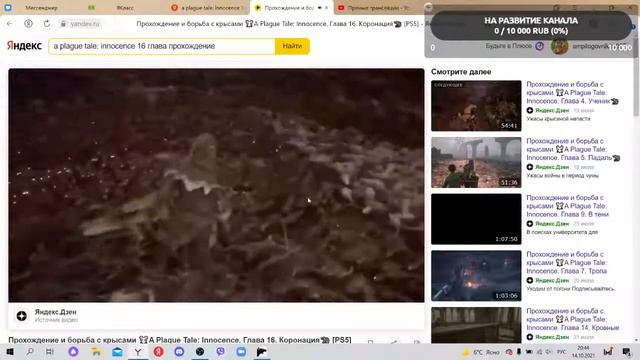This screenshot has height=360, width=640.
Task: Launch Alice assistant from the taskbar
Action: tap(73, 351)
